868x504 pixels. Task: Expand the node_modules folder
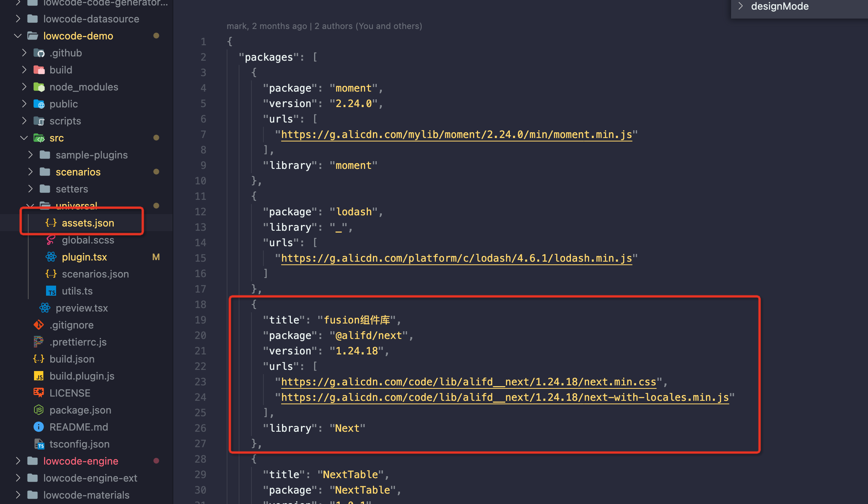pyautogui.click(x=24, y=87)
